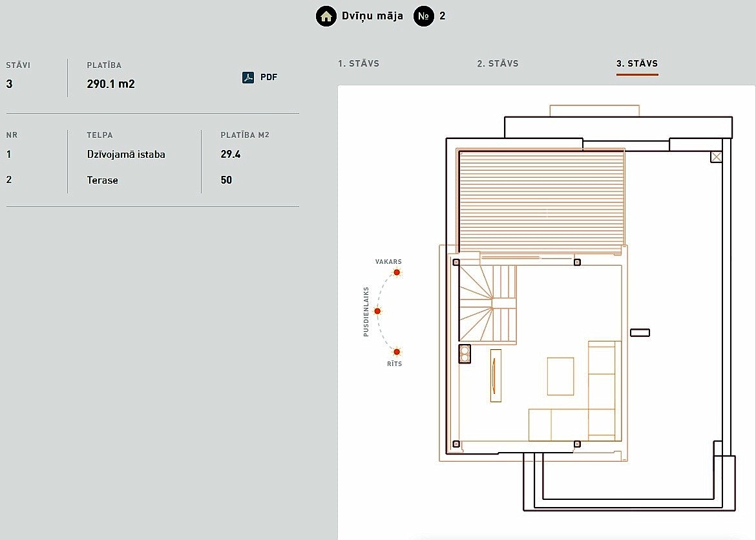This screenshot has width=756, height=540.
Task: Click the staircase in the floor plan
Action: [x=488, y=303]
